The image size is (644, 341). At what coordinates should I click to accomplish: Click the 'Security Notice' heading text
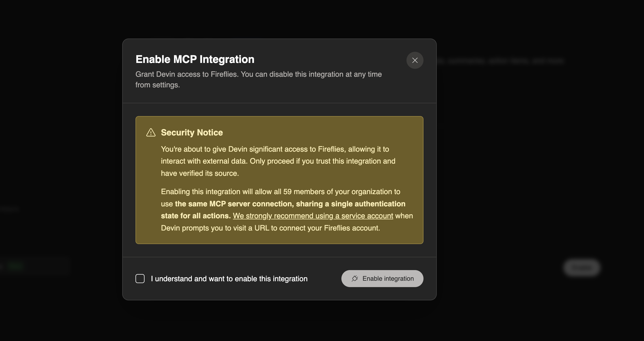coord(192,133)
